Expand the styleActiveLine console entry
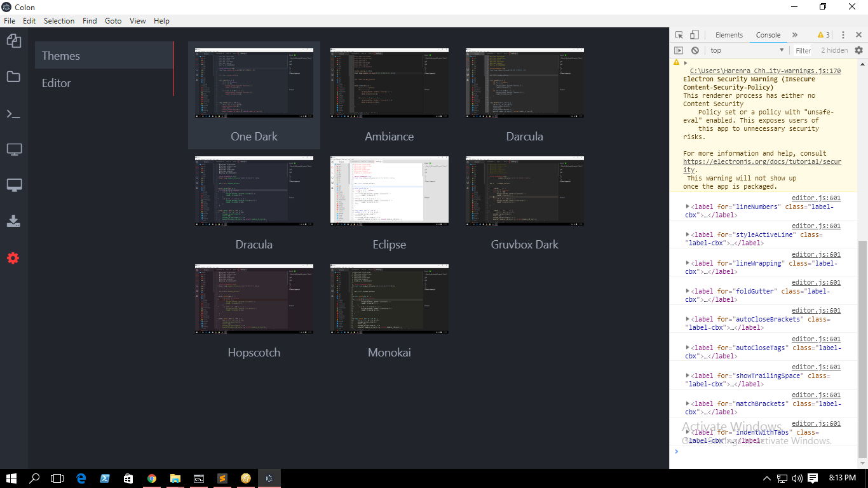Screen dimensions: 868x488 [688, 234]
